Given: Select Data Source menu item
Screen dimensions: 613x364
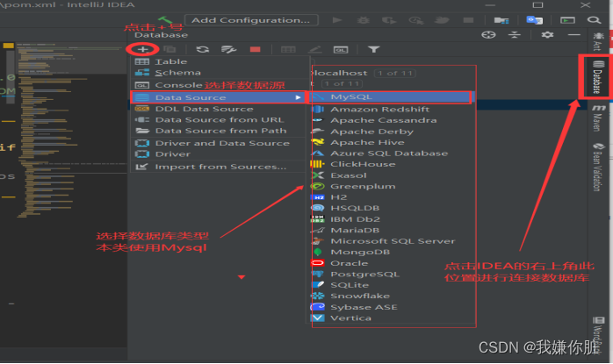Looking at the screenshot, I should (x=219, y=97).
